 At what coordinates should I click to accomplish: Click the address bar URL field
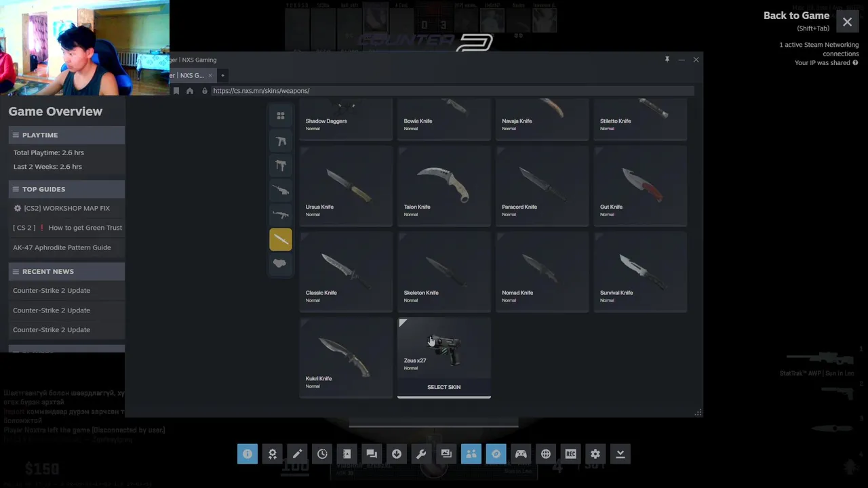453,91
